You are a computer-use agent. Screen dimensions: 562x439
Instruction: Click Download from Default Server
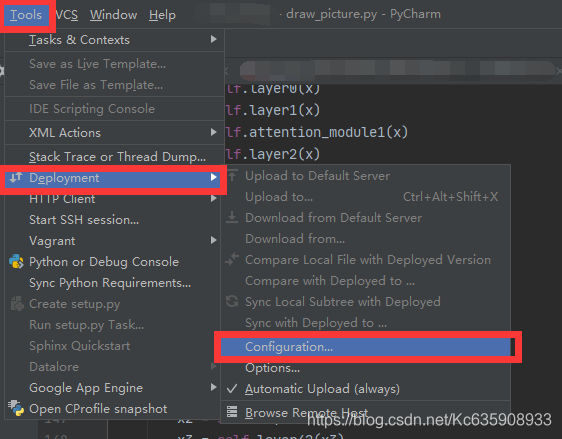click(x=366, y=218)
